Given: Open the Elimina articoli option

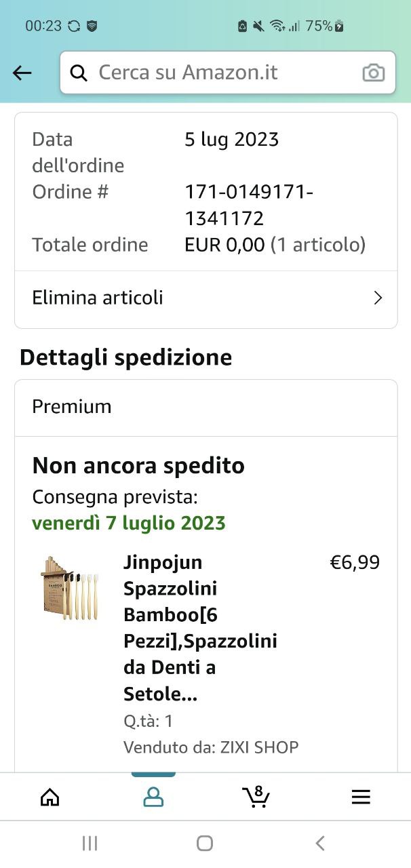Looking at the screenshot, I should tap(98, 298).
